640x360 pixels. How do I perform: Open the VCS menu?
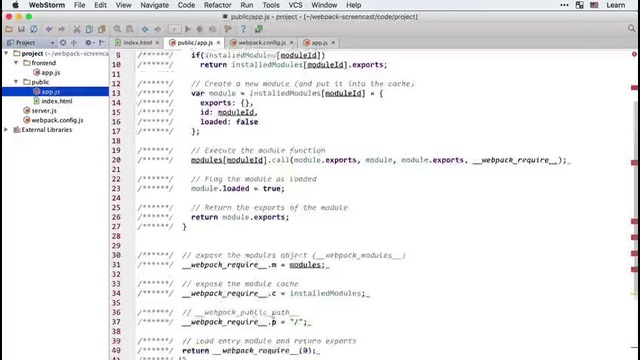pos(296,5)
